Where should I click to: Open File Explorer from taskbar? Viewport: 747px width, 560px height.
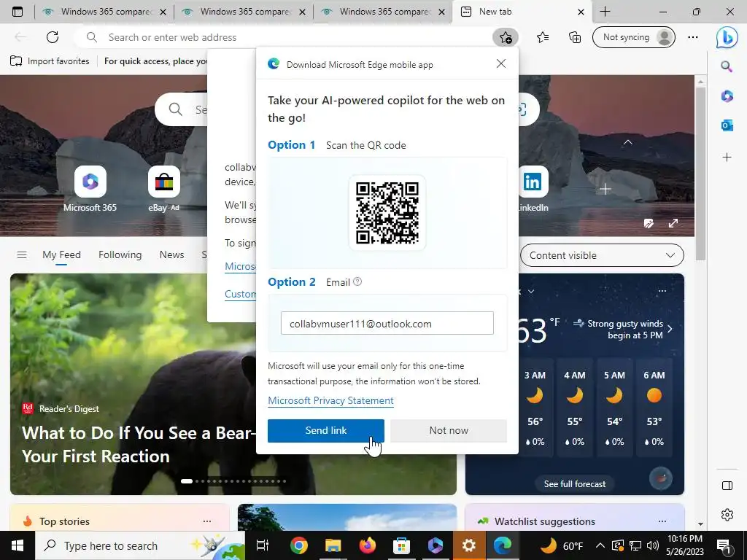point(333,545)
